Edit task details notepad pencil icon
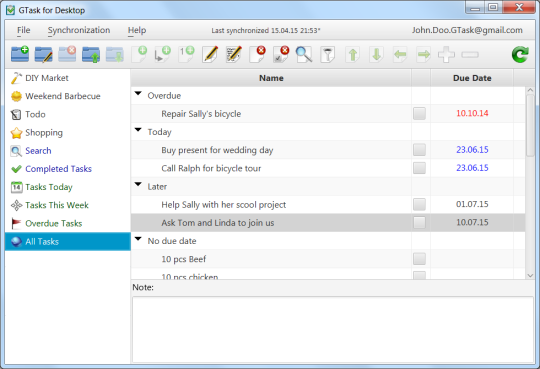The width and height of the screenshot is (540, 369). tap(234, 54)
